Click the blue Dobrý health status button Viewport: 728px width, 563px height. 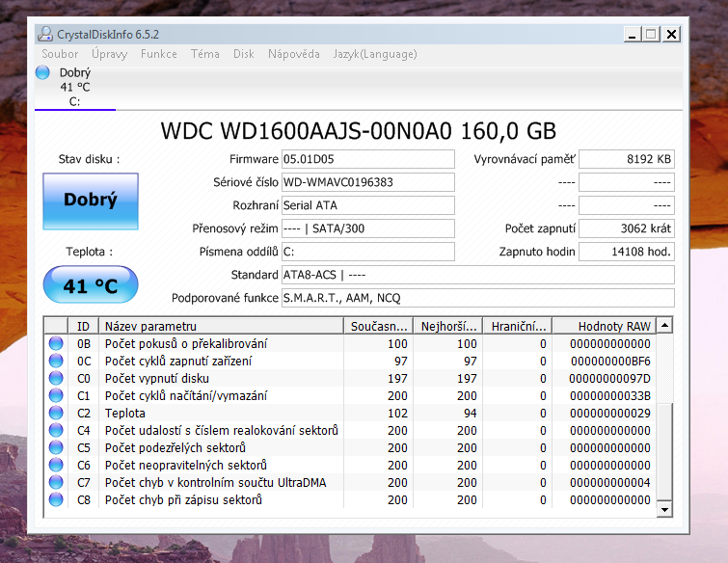coord(91,201)
